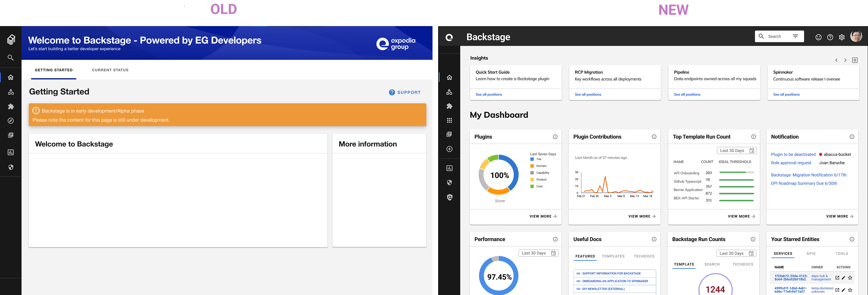The height and width of the screenshot is (295, 868).
Task: Click See all positions under Spinnaker
Action: tap(786, 95)
